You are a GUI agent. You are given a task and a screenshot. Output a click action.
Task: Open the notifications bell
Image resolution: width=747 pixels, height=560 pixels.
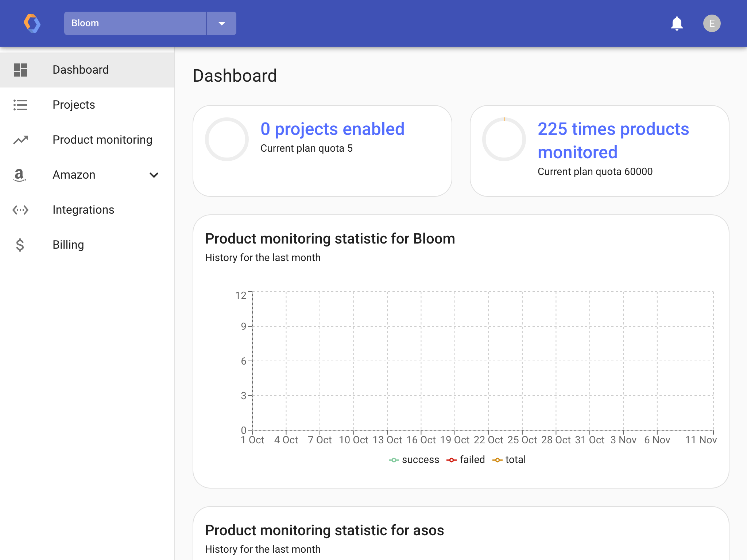click(677, 23)
